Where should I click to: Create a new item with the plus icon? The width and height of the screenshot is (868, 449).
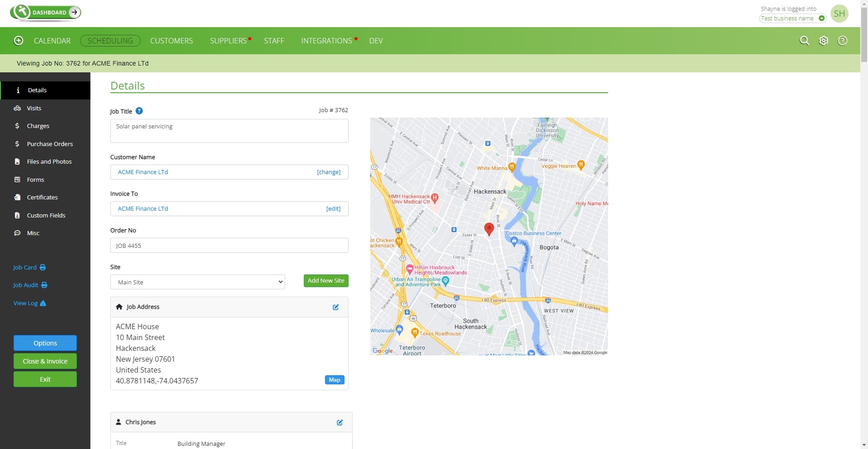tap(19, 40)
